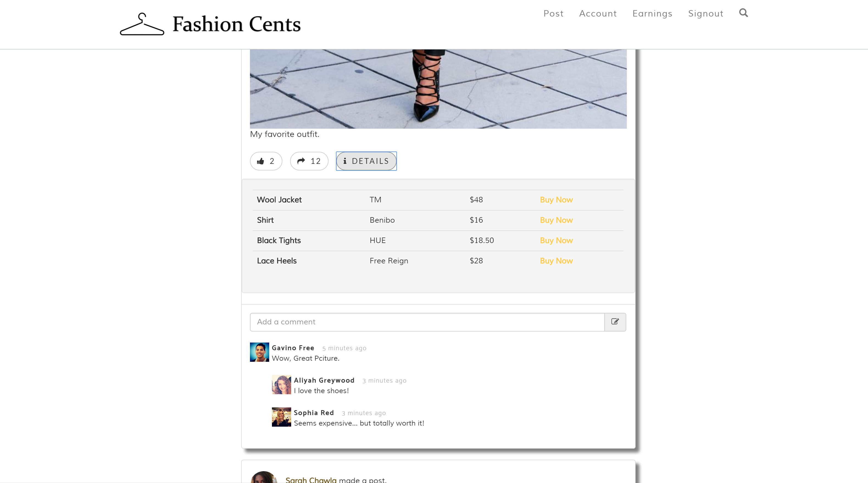Focus the Add a comment field
Screen dimensions: 868x483
pyautogui.click(x=427, y=322)
